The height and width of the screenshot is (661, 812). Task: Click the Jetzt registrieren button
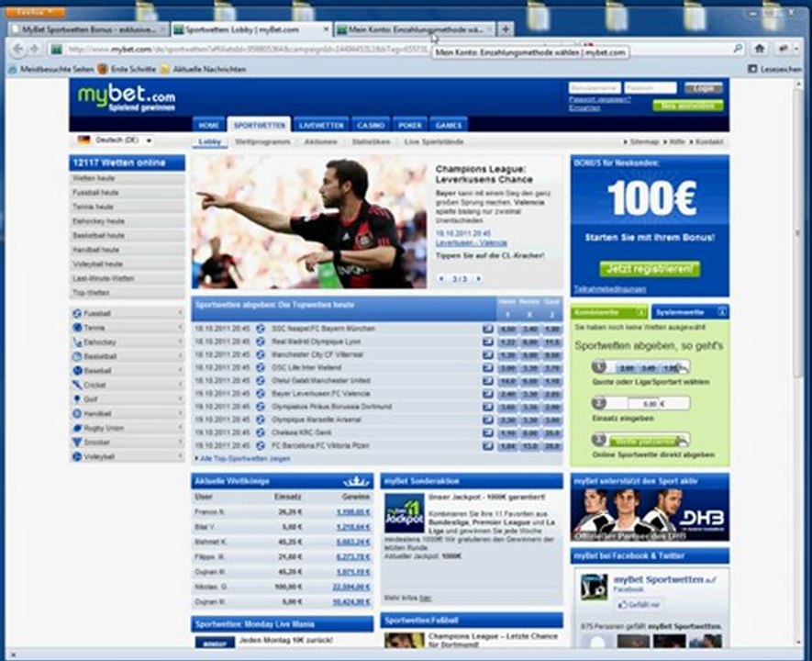(x=650, y=269)
